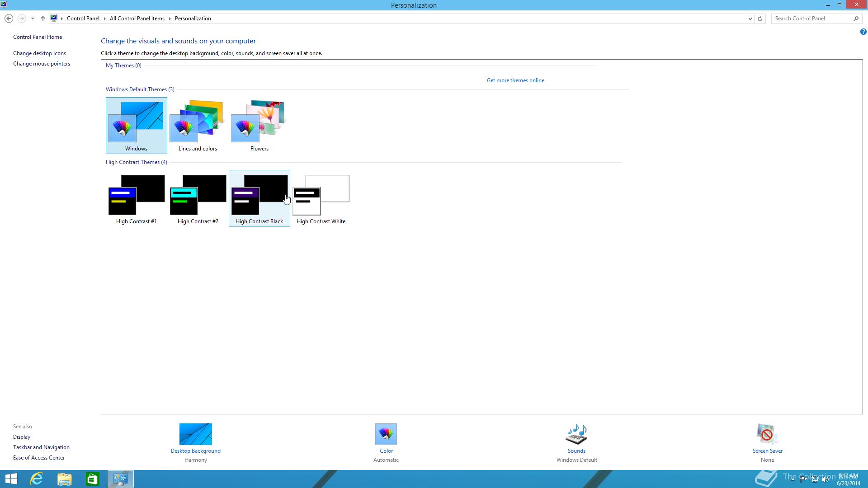The height and width of the screenshot is (488, 868).
Task: Restore down the Personalization window
Action: point(840,5)
